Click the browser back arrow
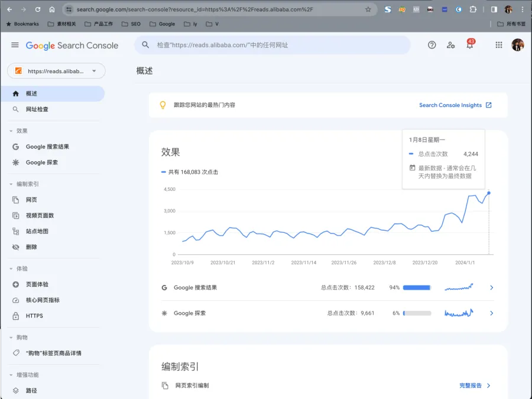 [9, 9]
